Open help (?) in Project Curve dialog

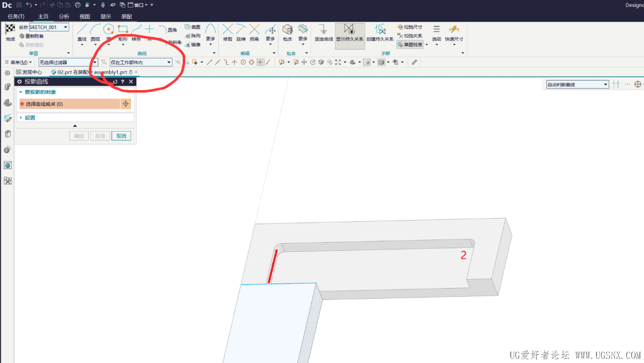[122, 82]
